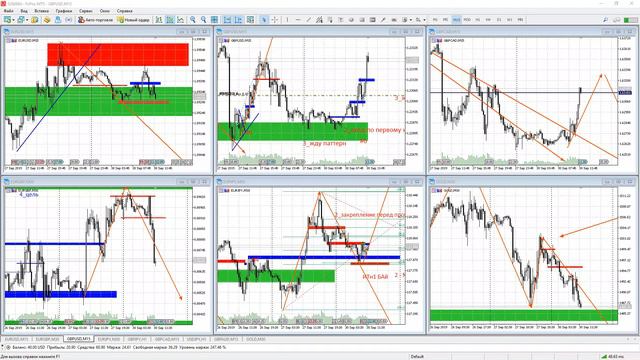Screen dimensions: 640x360
Task: Open the Файл menu
Action: tap(8, 11)
